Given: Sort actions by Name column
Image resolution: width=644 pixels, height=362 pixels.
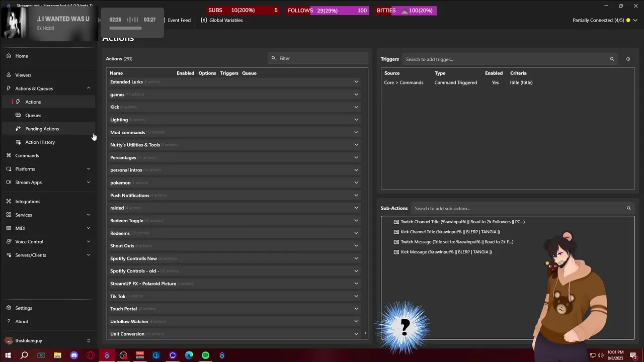Looking at the screenshot, I should [x=116, y=73].
